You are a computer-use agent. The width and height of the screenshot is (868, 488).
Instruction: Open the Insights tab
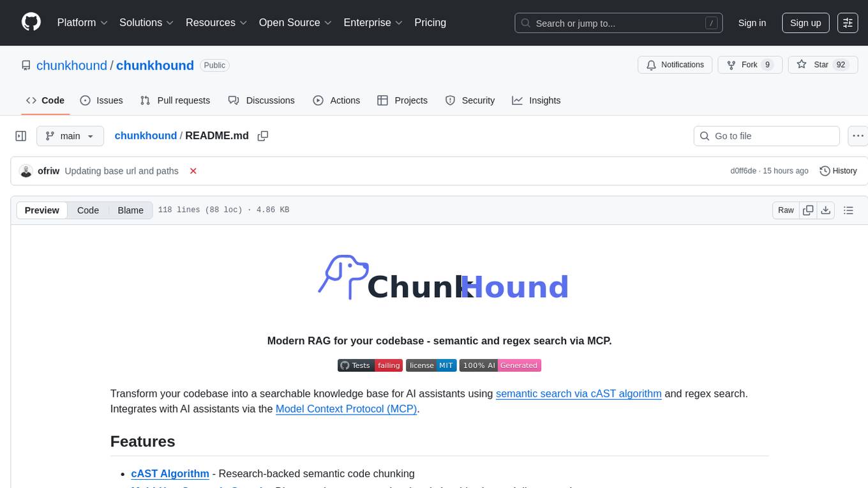pos(536,100)
